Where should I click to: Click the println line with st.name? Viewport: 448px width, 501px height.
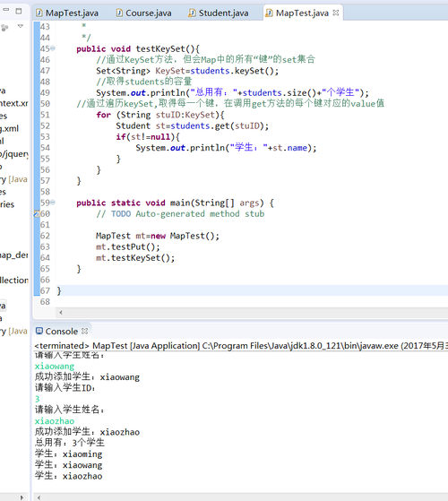click(x=226, y=148)
